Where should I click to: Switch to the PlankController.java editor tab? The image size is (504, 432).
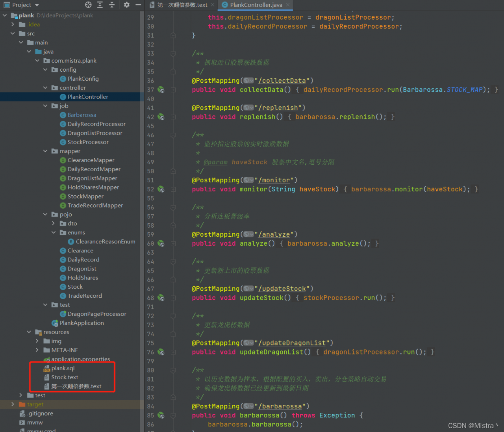click(x=256, y=5)
